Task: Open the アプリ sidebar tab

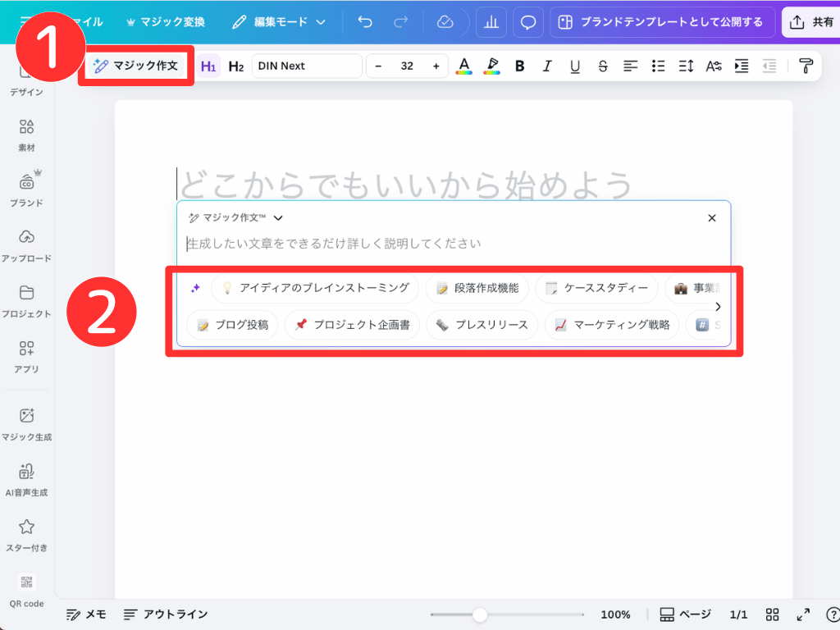Action: pos(26,358)
